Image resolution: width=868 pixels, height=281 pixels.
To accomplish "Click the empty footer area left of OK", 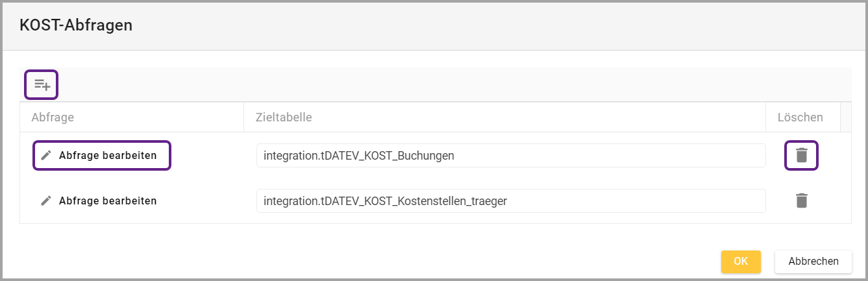I will [390, 262].
